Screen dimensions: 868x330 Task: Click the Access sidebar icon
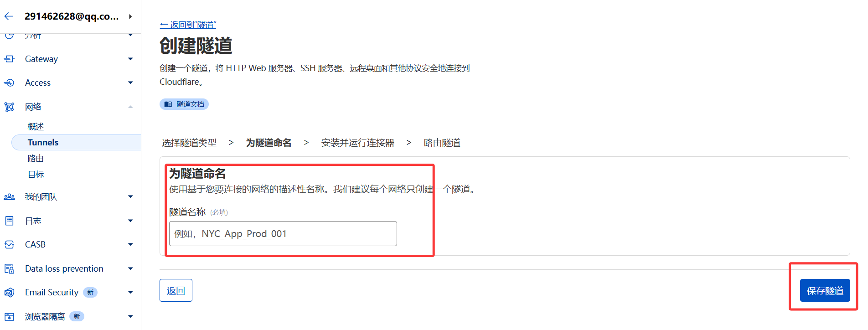[x=9, y=82]
